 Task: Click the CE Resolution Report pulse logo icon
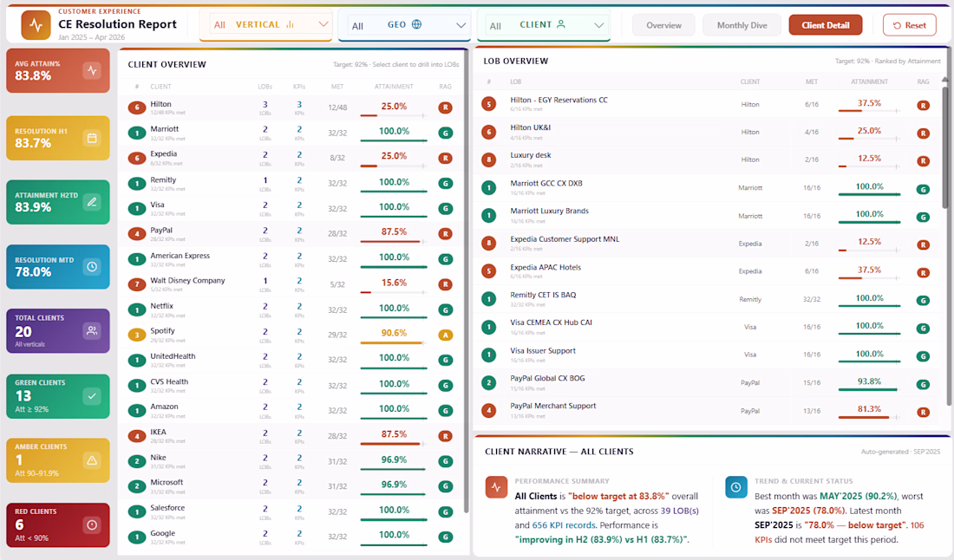pos(36,25)
